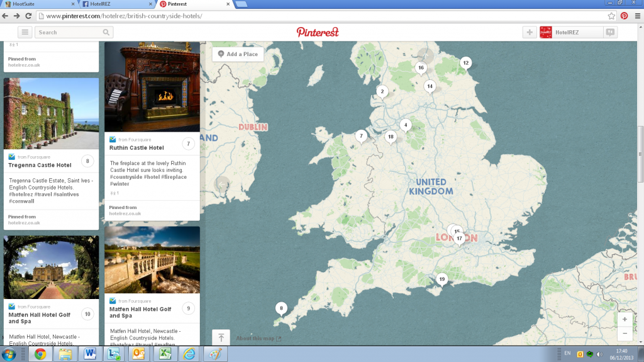The height and width of the screenshot is (362, 644).
Task: Click place number 10 badge on Matfen card
Action: (x=87, y=314)
